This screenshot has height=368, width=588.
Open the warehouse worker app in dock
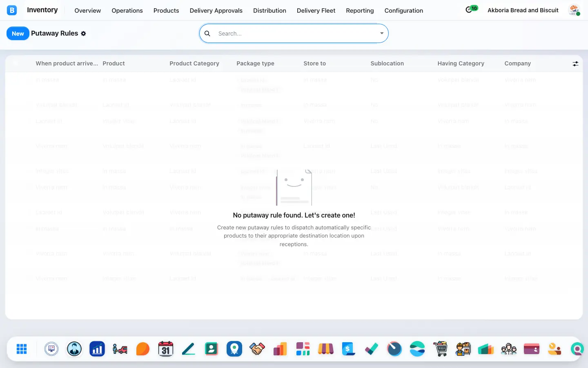click(463, 349)
